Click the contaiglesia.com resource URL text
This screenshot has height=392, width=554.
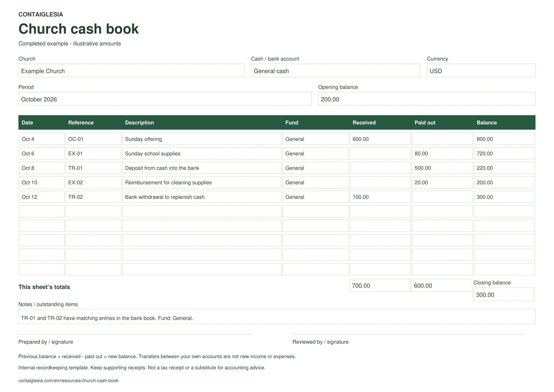(68, 380)
